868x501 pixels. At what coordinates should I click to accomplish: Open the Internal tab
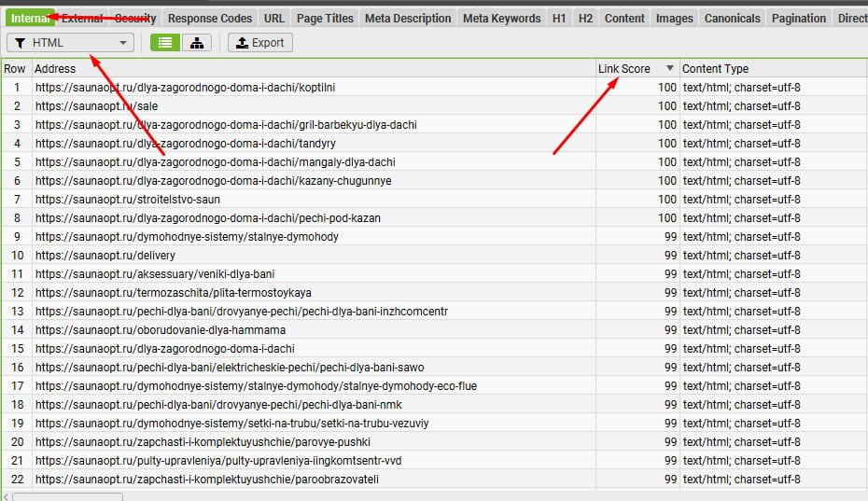click(31, 19)
